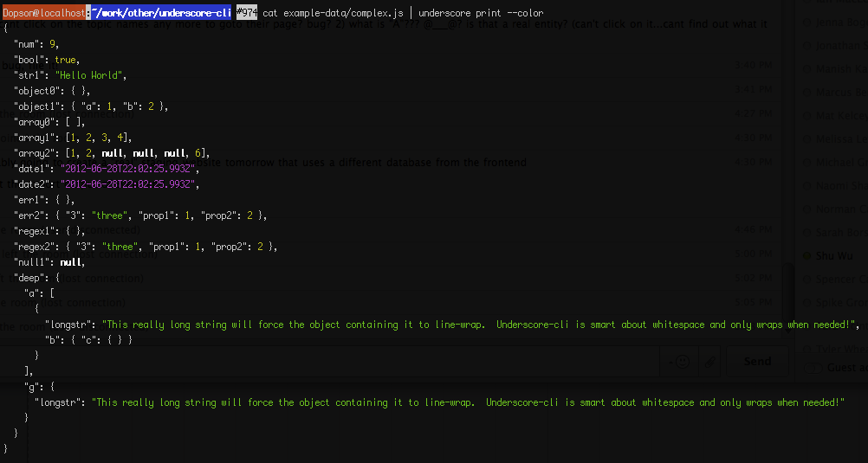Click 'example-data/complex.js' in the command line
868x463 pixels.
pos(343,13)
